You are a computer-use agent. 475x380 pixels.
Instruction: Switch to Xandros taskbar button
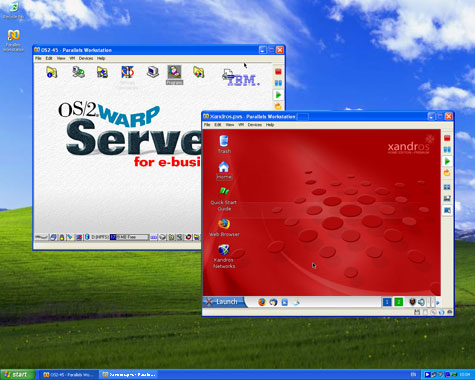coord(128,375)
